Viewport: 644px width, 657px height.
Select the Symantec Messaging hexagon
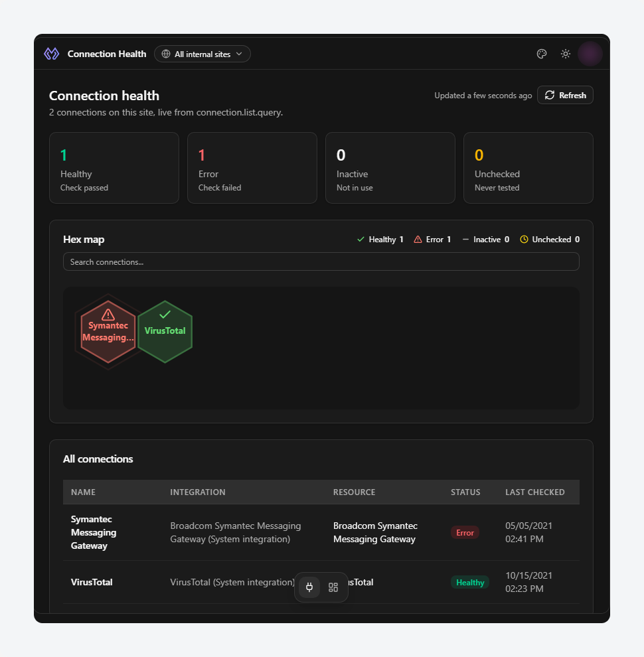tap(108, 331)
